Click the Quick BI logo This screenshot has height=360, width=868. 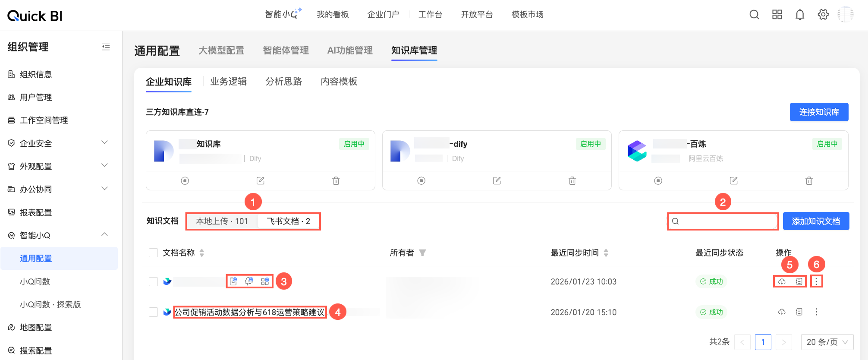[x=35, y=16]
